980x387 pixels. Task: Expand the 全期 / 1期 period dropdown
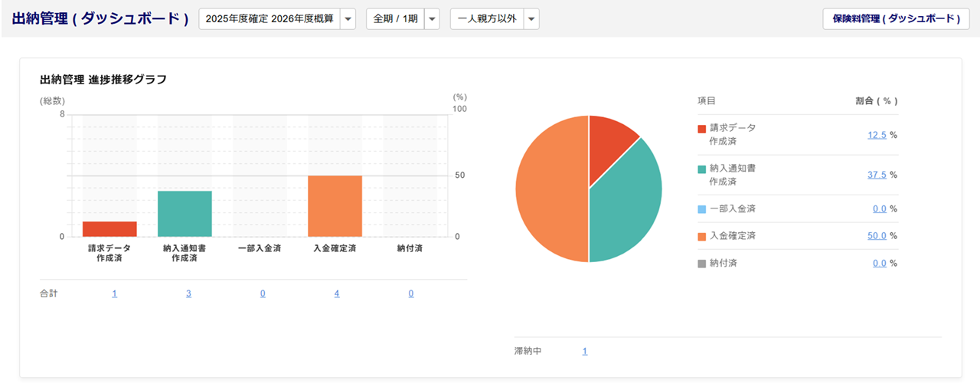(432, 19)
